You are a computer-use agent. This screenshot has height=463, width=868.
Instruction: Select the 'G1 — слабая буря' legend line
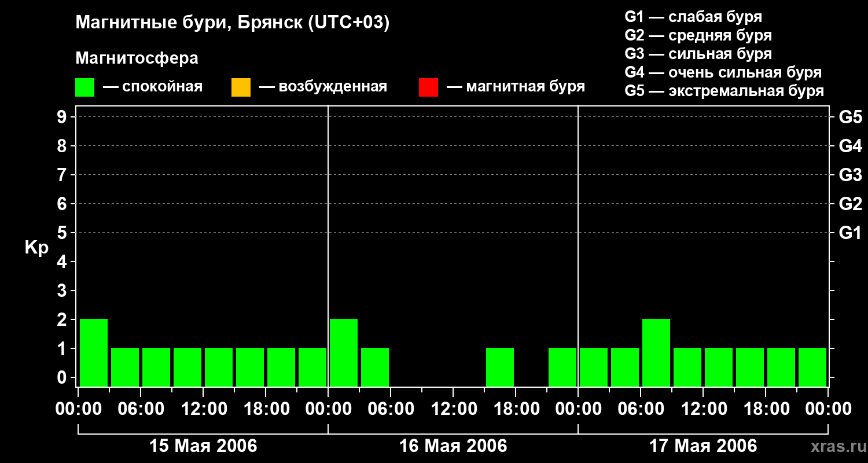(x=693, y=16)
